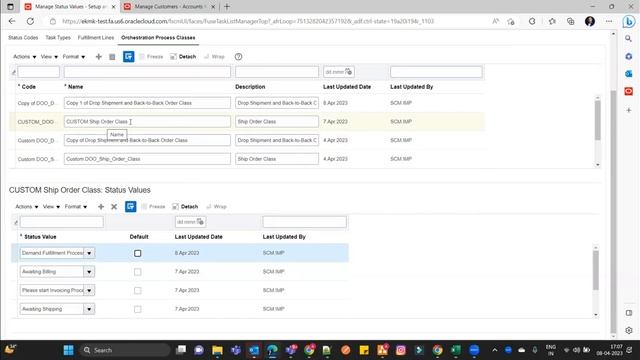Switch to Manage Customers browser tab

click(169, 7)
